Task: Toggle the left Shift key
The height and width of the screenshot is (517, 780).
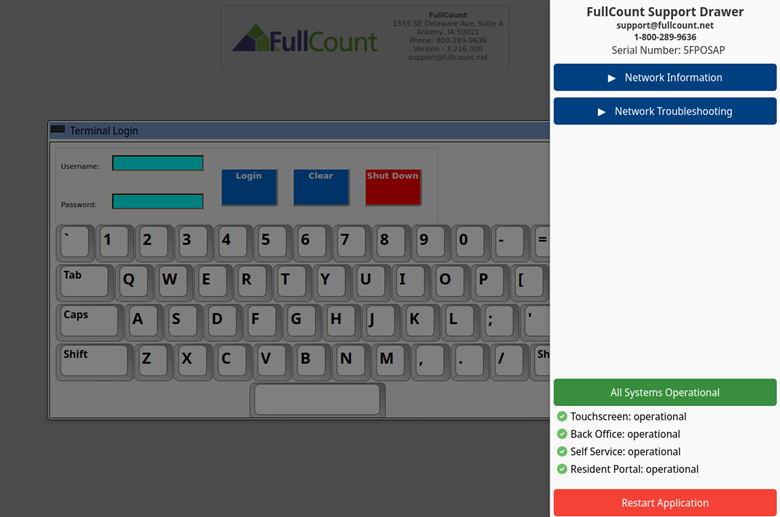Action: [x=95, y=362]
